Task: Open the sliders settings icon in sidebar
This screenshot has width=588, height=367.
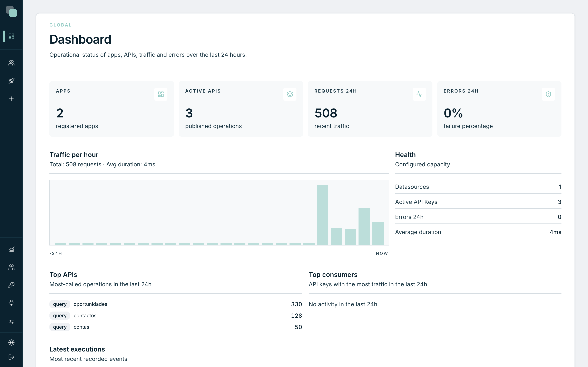Action: tap(11, 321)
